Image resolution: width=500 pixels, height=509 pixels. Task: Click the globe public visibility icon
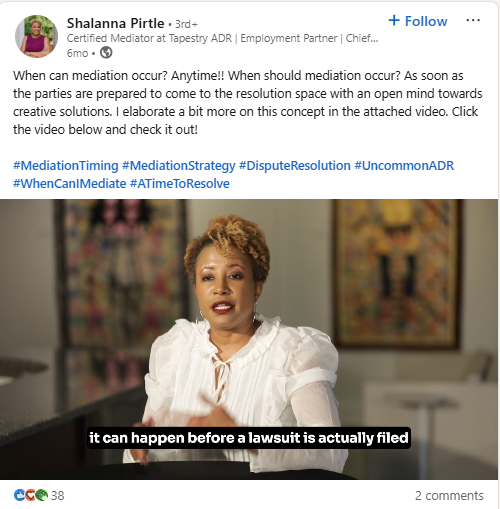point(106,53)
